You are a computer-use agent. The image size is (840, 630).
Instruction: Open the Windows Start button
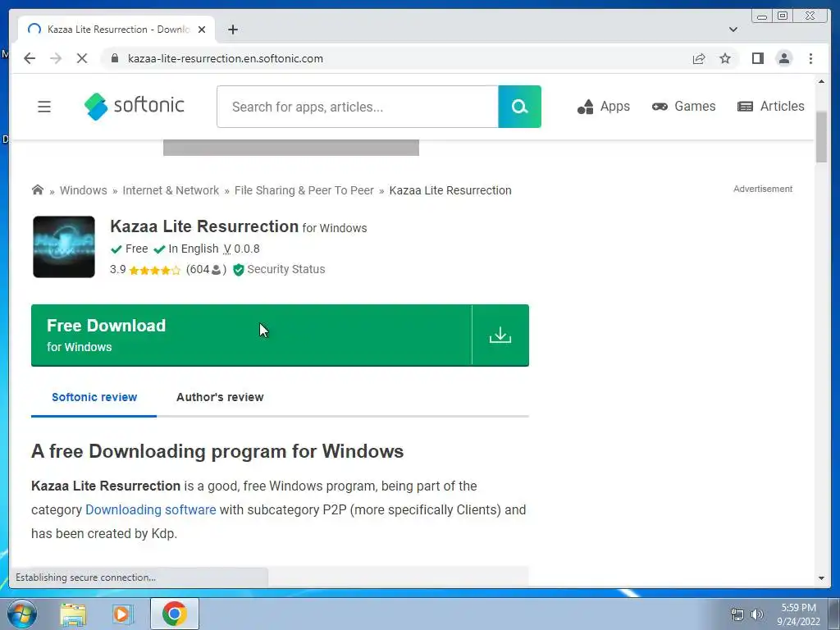22,614
